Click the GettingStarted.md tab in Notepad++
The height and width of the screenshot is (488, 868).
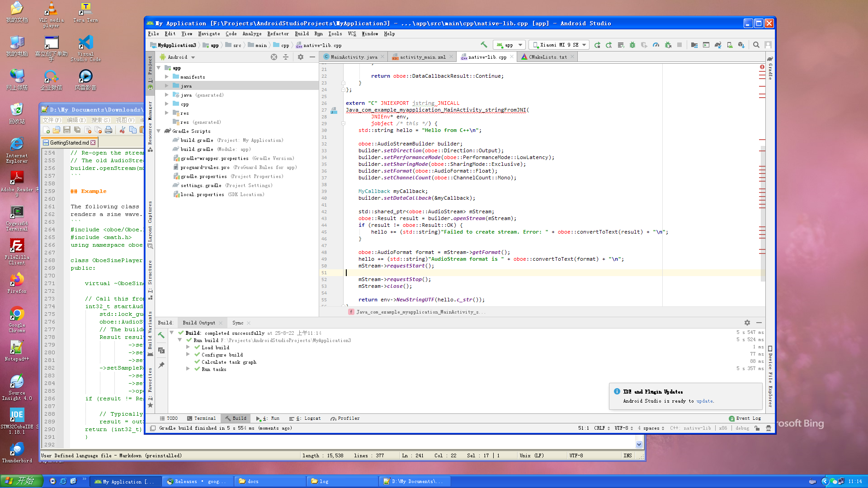pos(69,142)
